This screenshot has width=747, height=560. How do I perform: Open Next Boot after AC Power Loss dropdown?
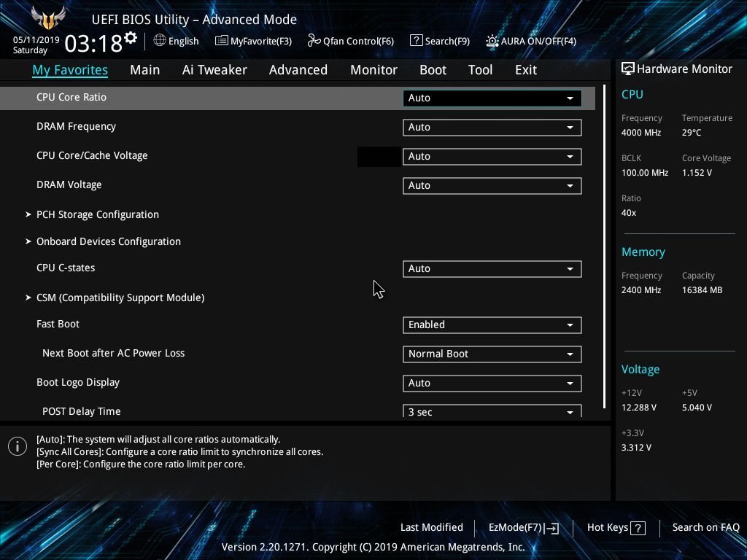(x=492, y=354)
